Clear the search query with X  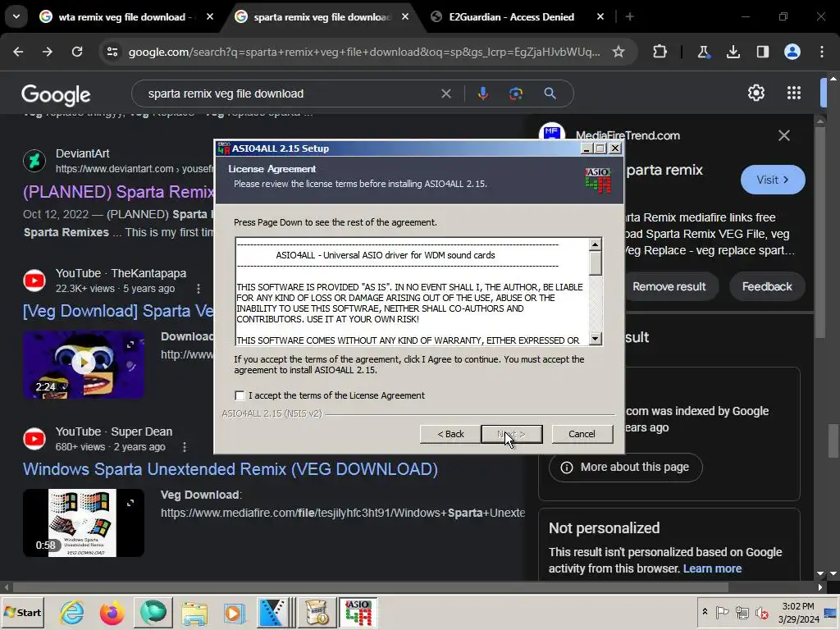(445, 94)
